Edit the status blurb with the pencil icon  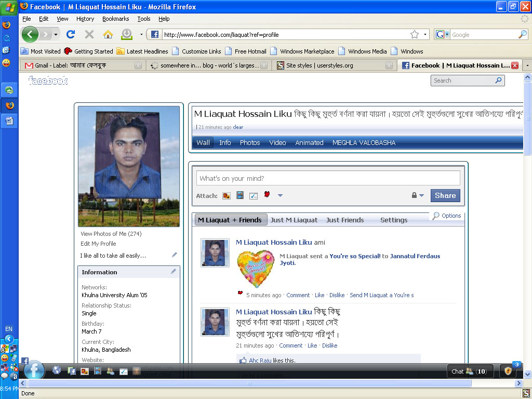click(x=175, y=255)
